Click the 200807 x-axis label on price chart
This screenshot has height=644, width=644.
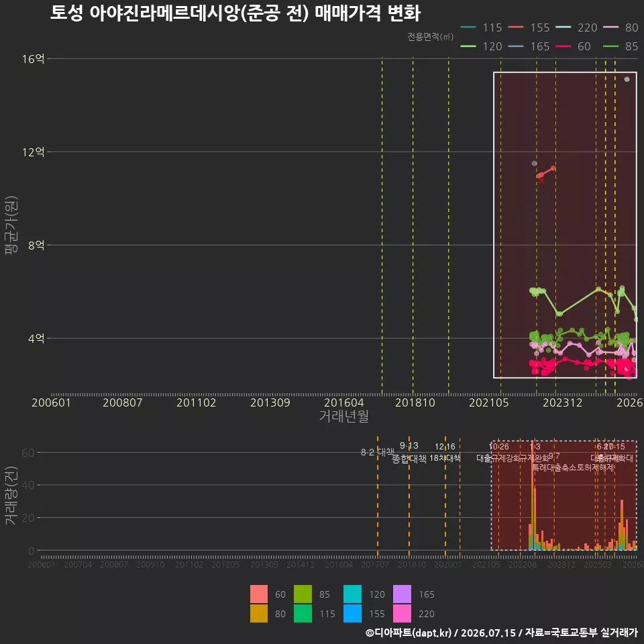[x=122, y=402]
